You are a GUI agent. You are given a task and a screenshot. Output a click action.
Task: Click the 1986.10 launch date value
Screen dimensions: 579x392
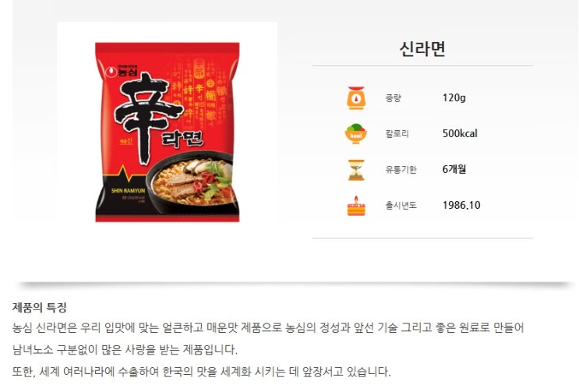click(461, 205)
